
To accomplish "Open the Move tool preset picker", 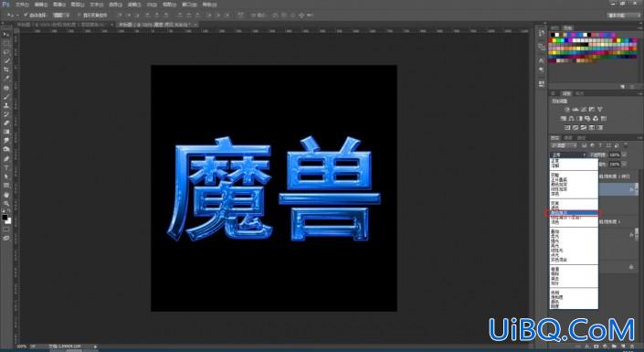I will (x=12, y=16).
